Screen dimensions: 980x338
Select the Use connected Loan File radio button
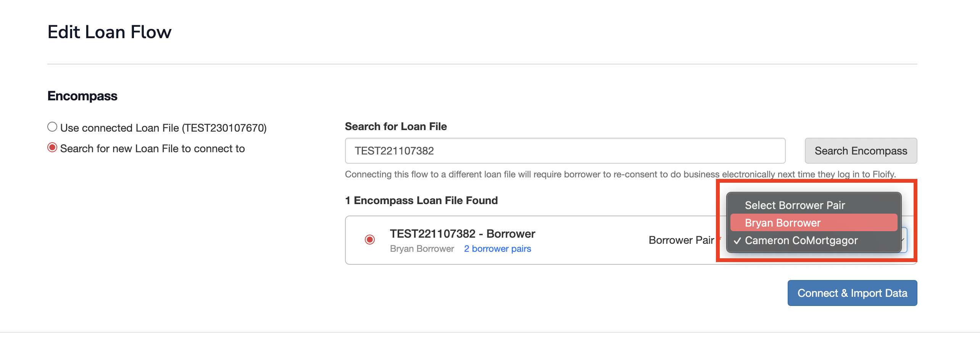(x=52, y=127)
